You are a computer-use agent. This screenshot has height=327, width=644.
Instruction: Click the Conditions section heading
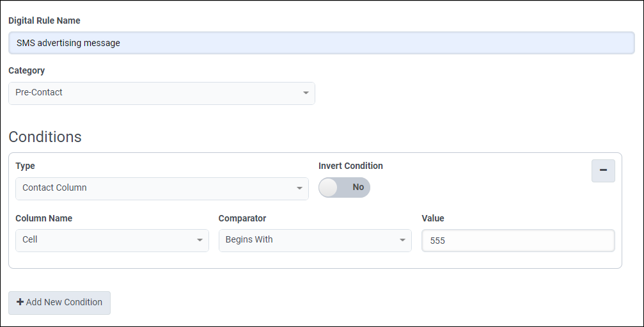click(x=45, y=137)
